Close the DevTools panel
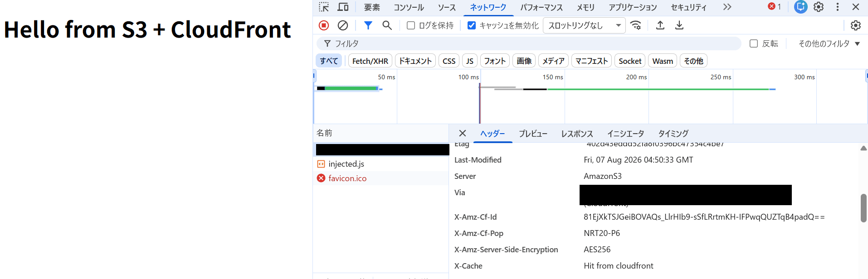Viewport: 868px width, 279px height. coord(856,7)
